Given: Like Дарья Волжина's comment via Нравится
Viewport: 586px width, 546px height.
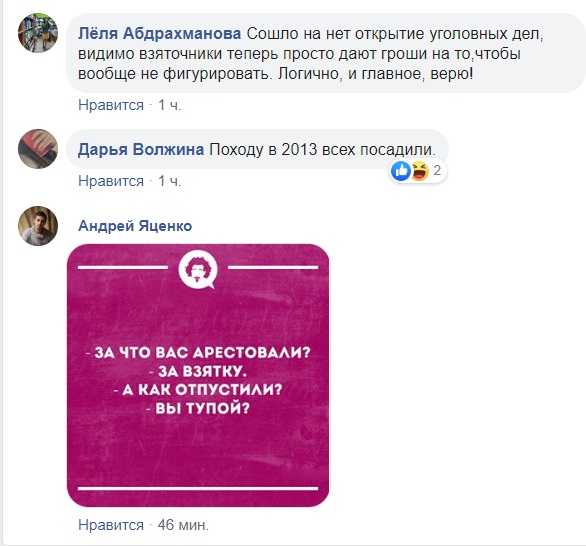Looking at the screenshot, I should [x=111, y=181].
